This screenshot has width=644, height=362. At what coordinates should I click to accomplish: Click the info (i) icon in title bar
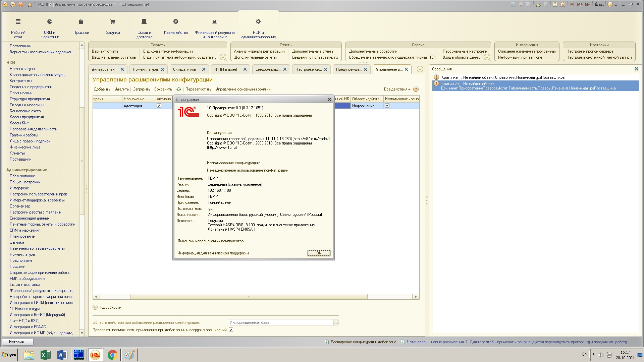(x=610, y=4)
